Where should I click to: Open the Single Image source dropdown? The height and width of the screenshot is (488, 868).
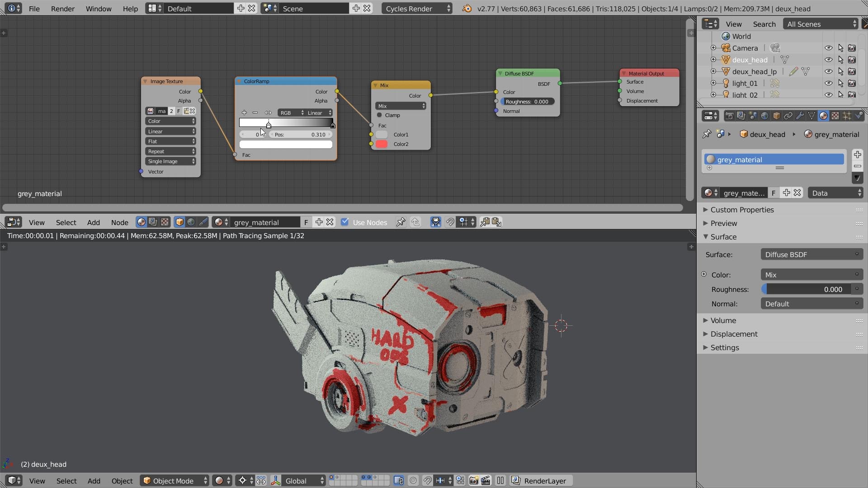170,161
